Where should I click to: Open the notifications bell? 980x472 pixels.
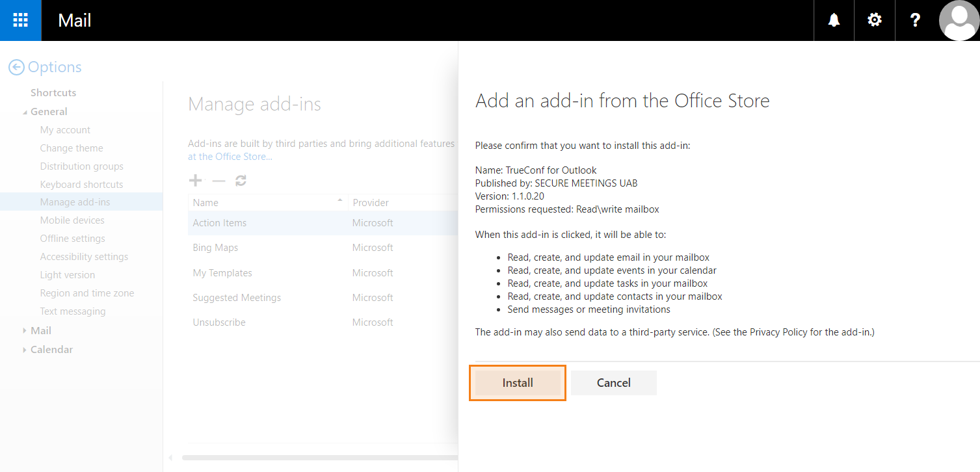click(x=834, y=20)
